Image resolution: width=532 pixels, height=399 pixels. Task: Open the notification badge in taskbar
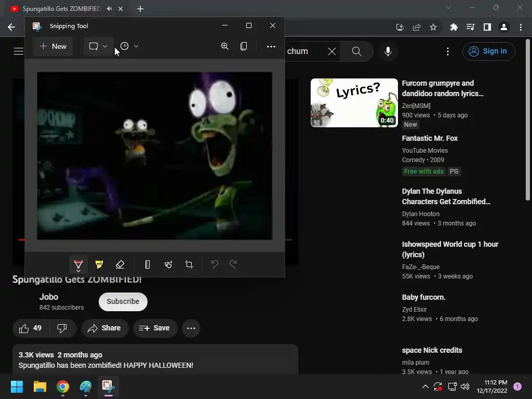tap(517, 387)
